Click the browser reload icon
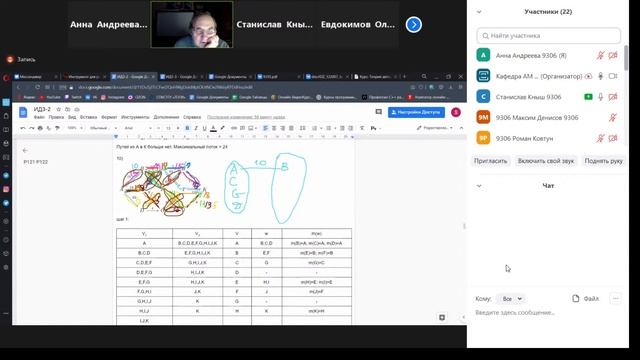The width and height of the screenshot is (640, 360). tap(38, 87)
